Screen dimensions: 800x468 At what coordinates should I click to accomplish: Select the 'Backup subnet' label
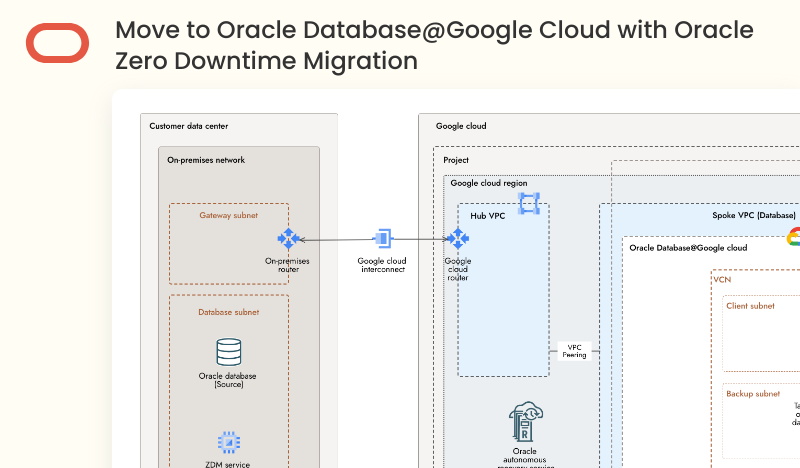click(x=753, y=393)
